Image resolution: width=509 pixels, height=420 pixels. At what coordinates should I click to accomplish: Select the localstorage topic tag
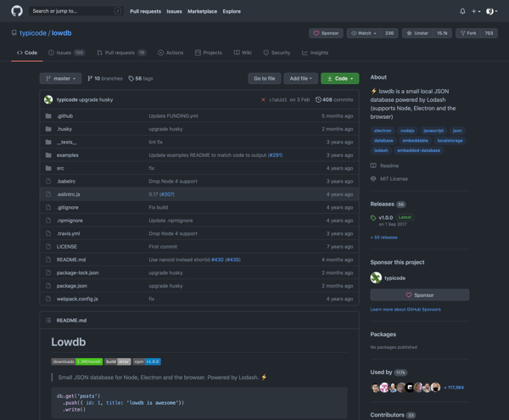coord(450,141)
